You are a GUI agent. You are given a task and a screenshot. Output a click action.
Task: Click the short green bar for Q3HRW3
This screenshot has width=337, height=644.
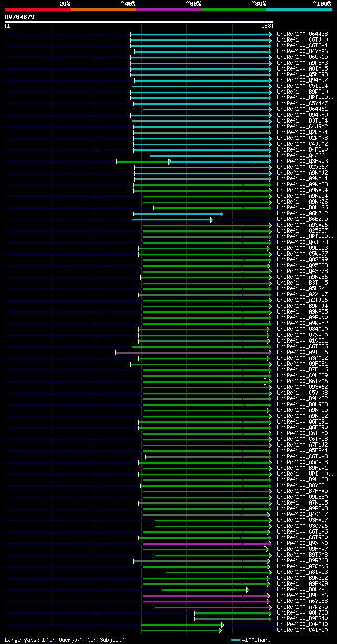(143, 162)
